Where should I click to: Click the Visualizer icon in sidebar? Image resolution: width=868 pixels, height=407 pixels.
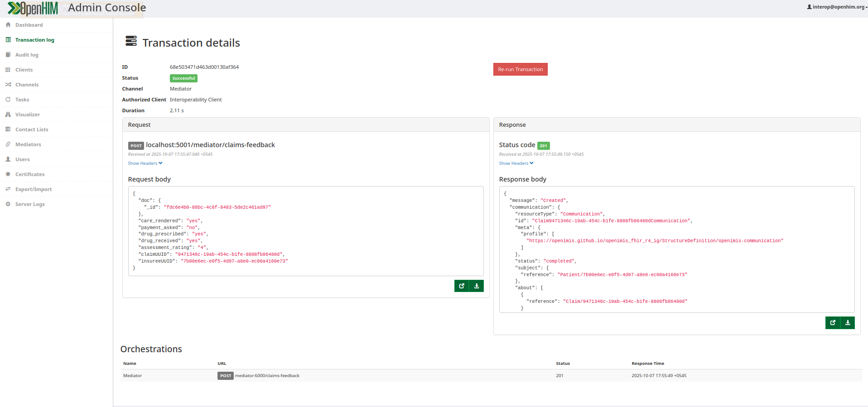[8, 115]
